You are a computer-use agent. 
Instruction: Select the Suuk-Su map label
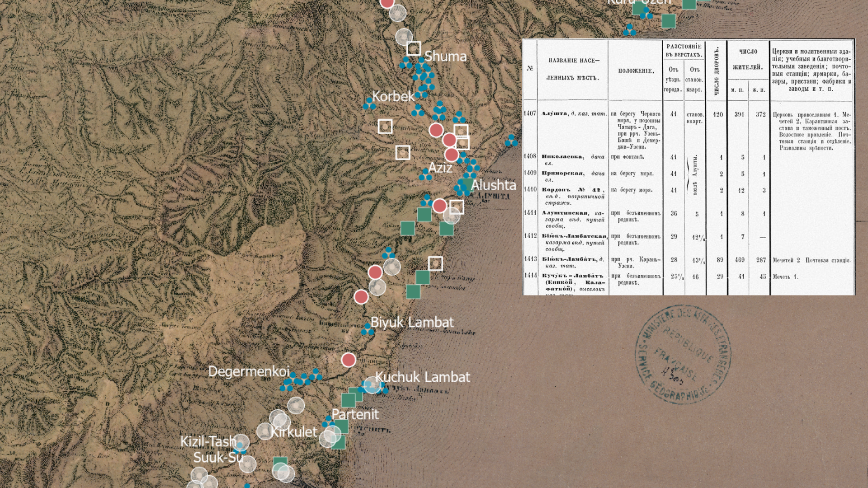[218, 457]
